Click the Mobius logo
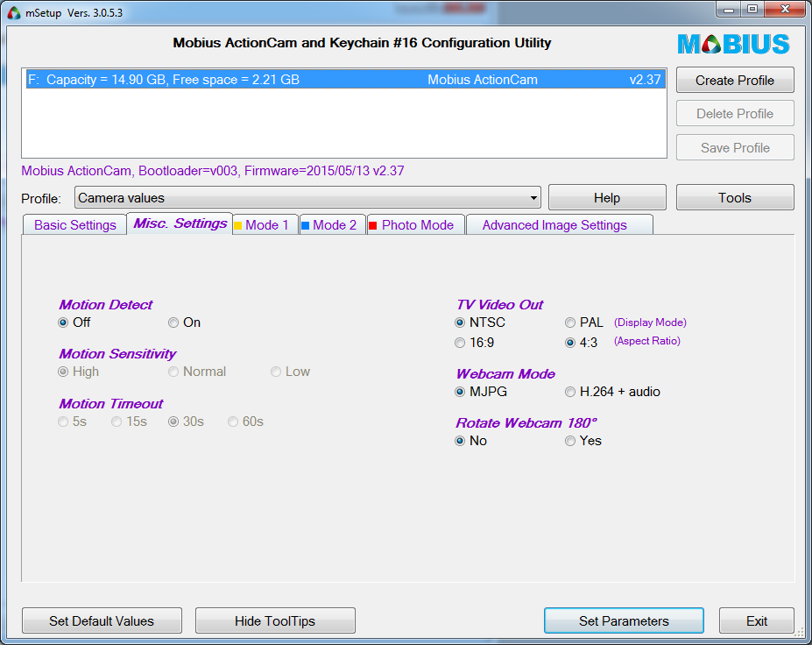Viewport: 812px width, 645px height. click(x=734, y=44)
